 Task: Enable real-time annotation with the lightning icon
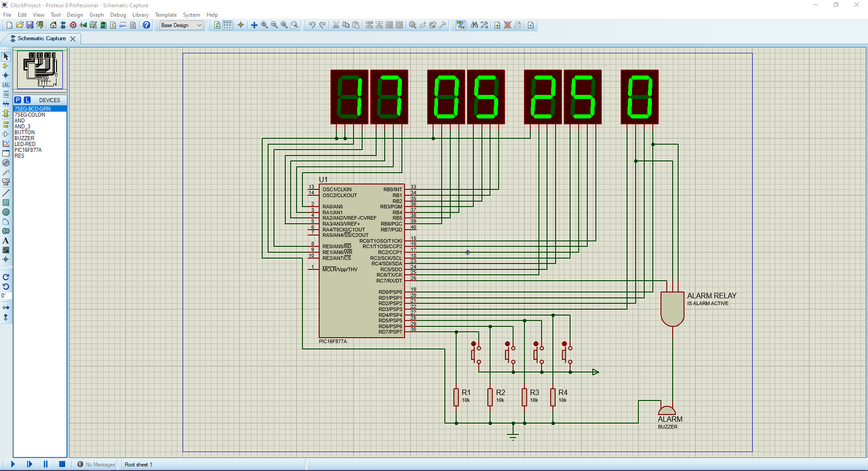(531, 25)
